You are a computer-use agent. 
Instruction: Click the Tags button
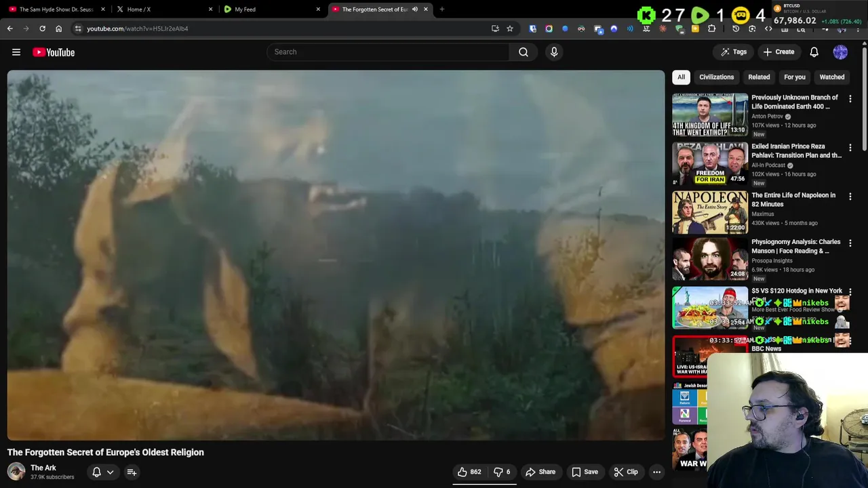[x=734, y=52]
